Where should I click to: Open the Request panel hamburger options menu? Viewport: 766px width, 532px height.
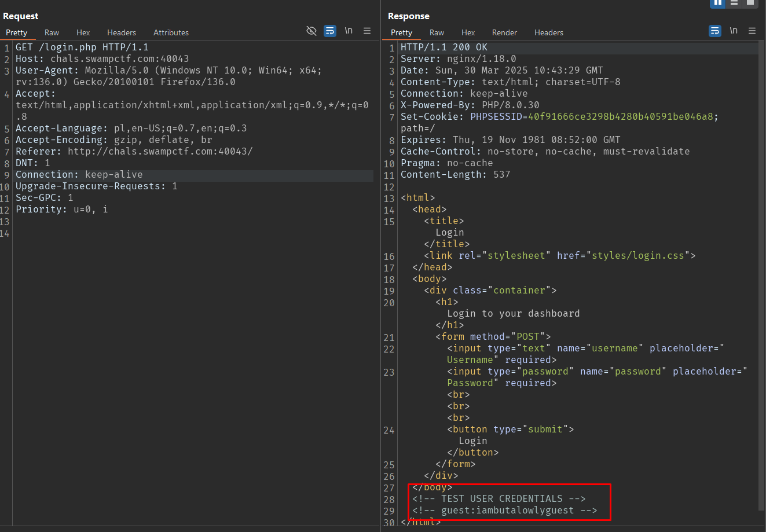coord(367,31)
